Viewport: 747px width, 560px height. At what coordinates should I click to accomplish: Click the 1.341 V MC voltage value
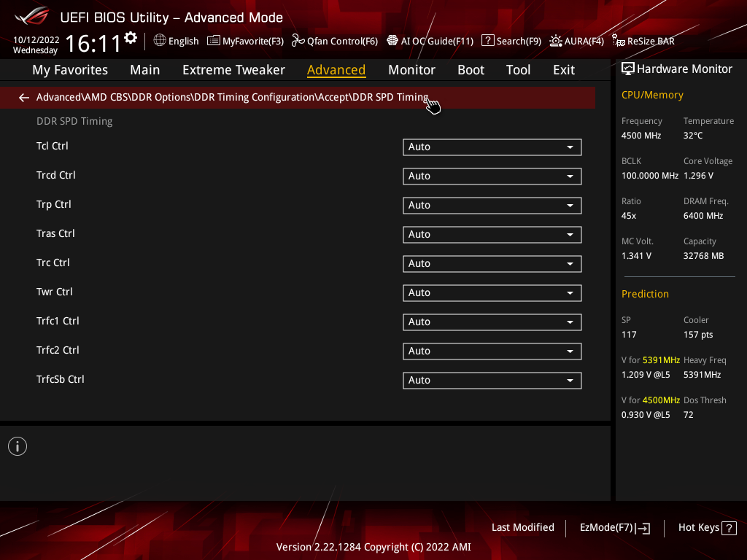coord(636,256)
